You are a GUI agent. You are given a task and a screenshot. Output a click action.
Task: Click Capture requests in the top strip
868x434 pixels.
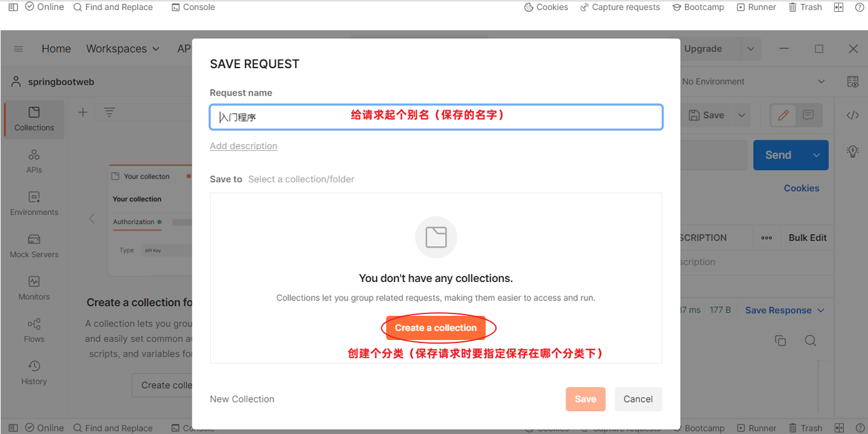pyautogui.click(x=620, y=7)
